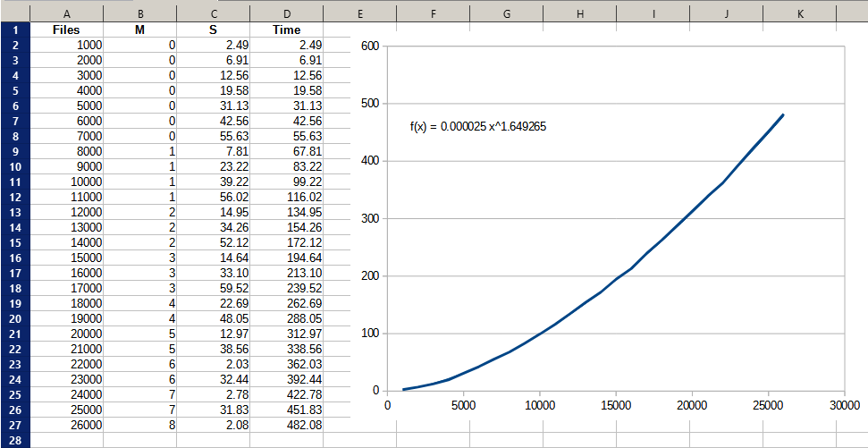This screenshot has height=448, width=868.
Task: Select the M cell in row 12
Action: (x=140, y=197)
